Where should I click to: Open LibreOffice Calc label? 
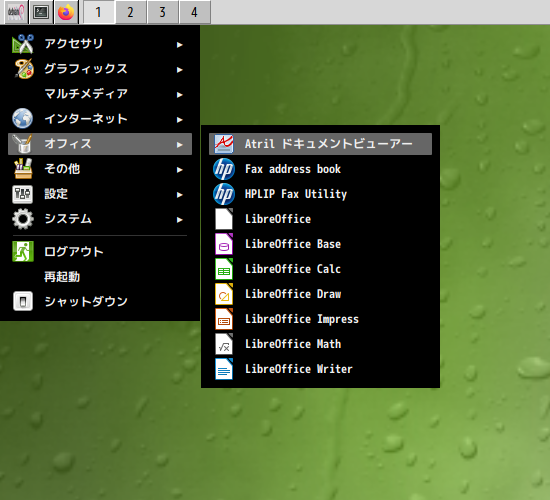pyautogui.click(x=293, y=269)
